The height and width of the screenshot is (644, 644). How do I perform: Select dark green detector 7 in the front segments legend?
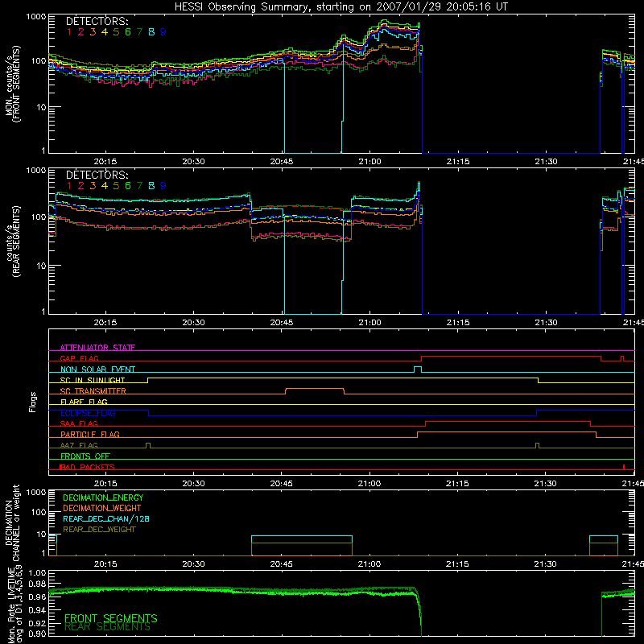tap(139, 32)
